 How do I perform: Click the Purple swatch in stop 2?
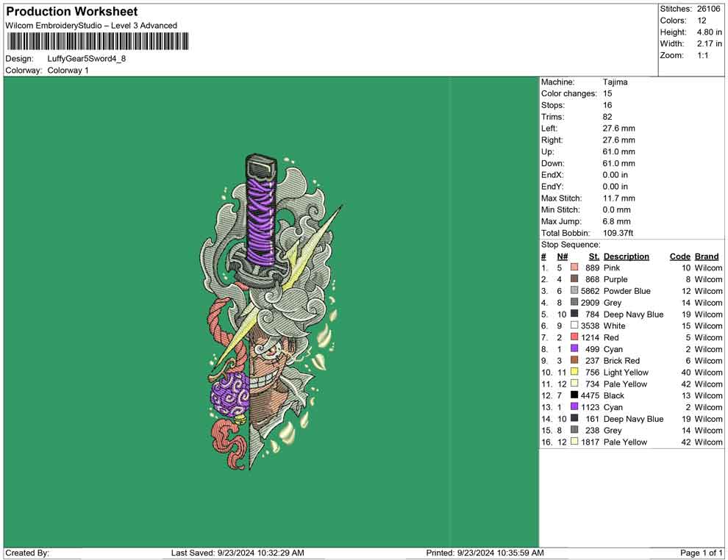[574, 279]
